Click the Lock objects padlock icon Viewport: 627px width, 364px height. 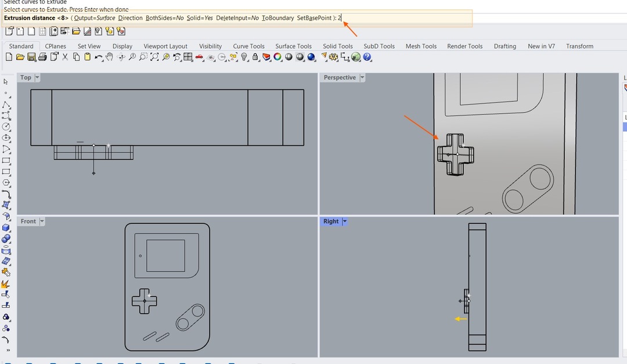pos(255,57)
